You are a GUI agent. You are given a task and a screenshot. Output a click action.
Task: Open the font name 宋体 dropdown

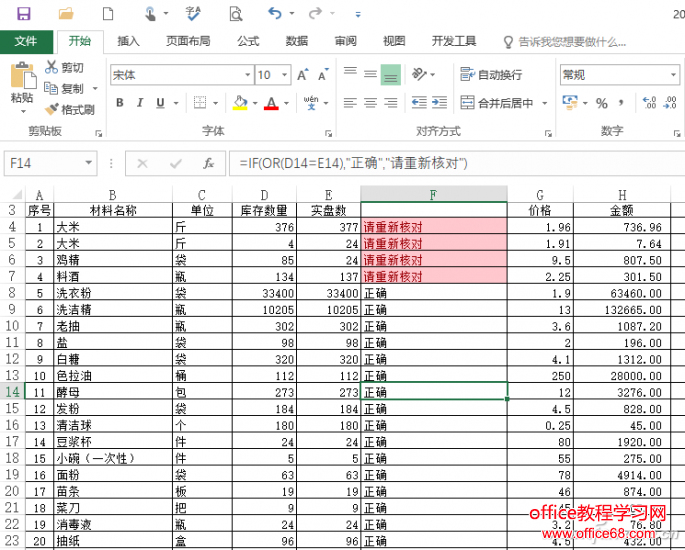click(248, 75)
